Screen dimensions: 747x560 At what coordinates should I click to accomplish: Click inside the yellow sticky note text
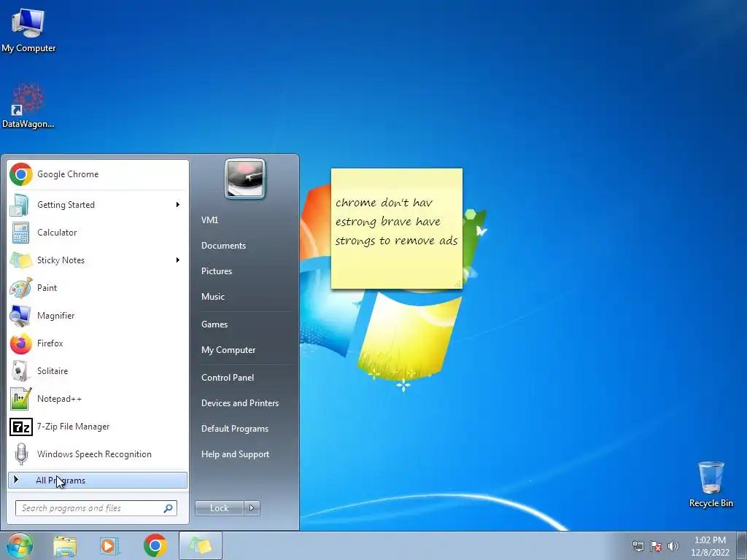tap(396, 222)
